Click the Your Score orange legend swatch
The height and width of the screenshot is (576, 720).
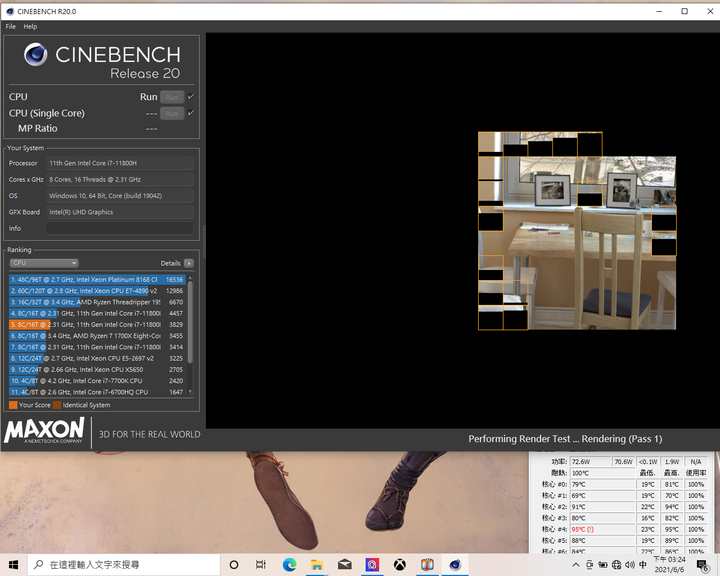pos(13,405)
